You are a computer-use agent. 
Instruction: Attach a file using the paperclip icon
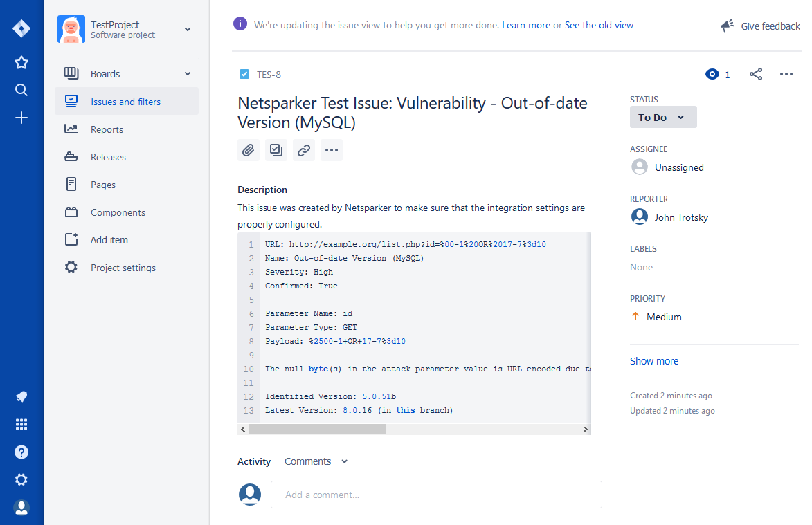click(x=249, y=150)
